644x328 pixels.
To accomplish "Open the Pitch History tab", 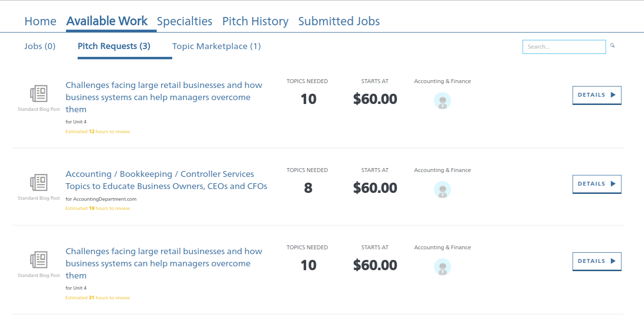I will (x=255, y=21).
